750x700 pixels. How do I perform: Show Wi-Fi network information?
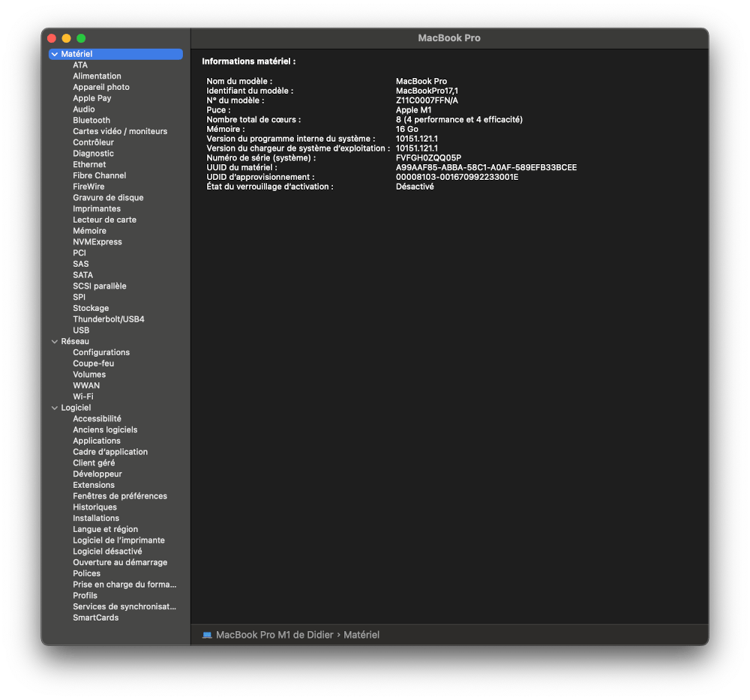83,396
